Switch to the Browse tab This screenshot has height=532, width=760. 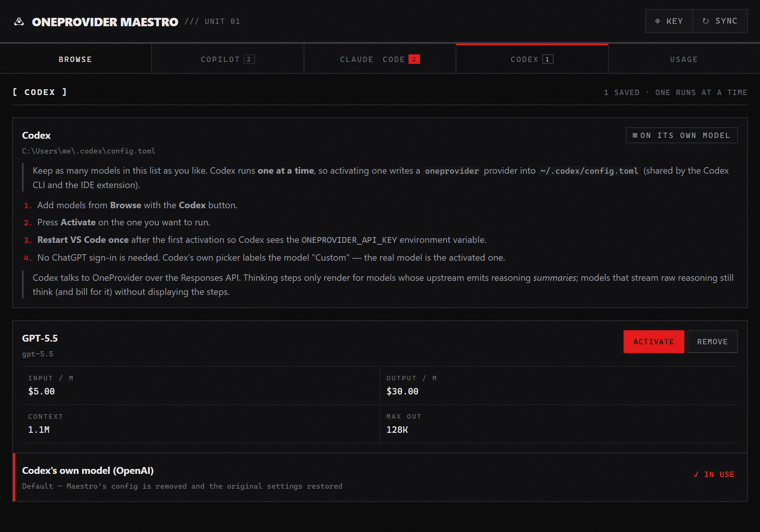76,59
